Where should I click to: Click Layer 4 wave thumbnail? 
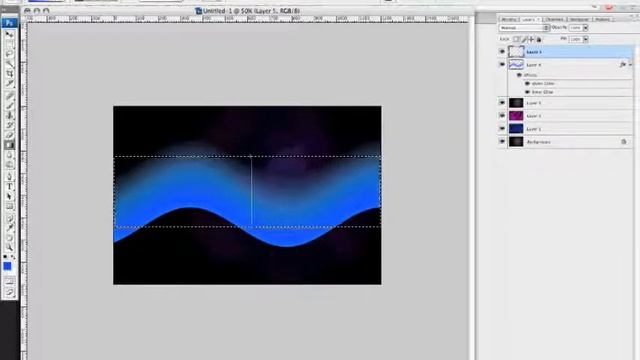click(x=516, y=64)
